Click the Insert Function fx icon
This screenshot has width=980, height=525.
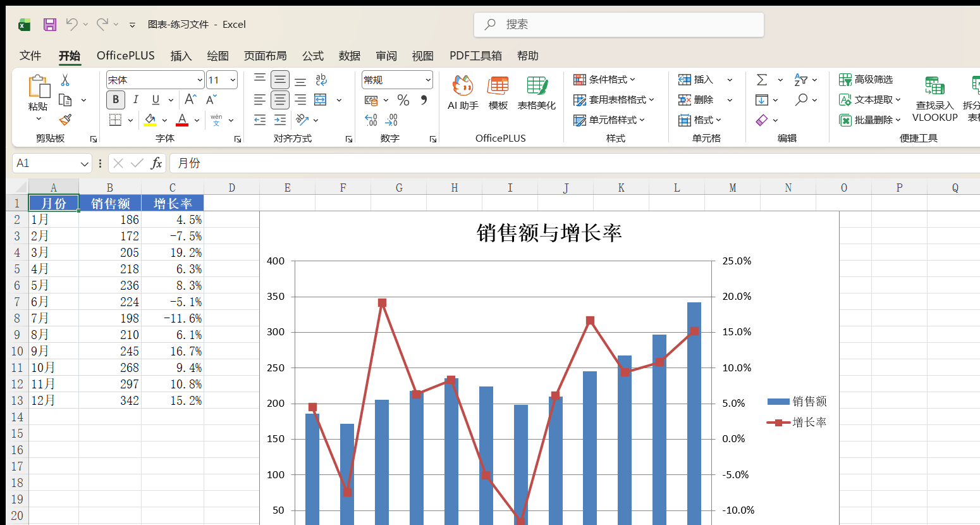tap(156, 163)
